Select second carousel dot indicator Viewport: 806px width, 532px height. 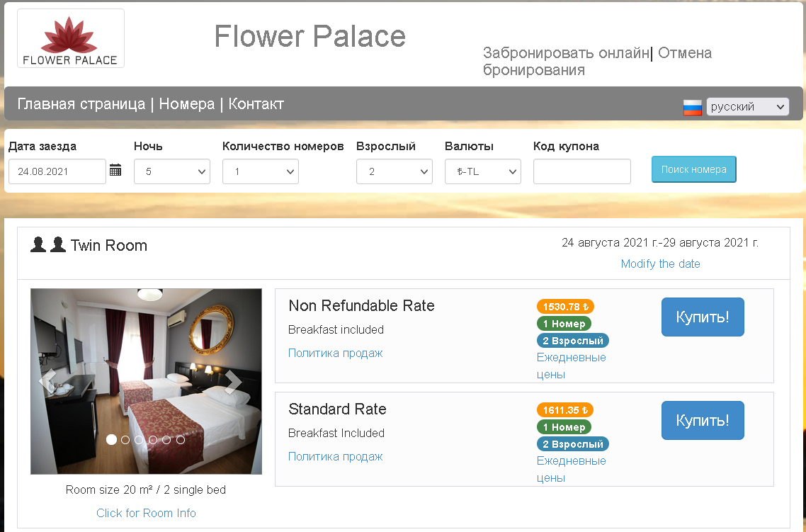click(x=125, y=439)
